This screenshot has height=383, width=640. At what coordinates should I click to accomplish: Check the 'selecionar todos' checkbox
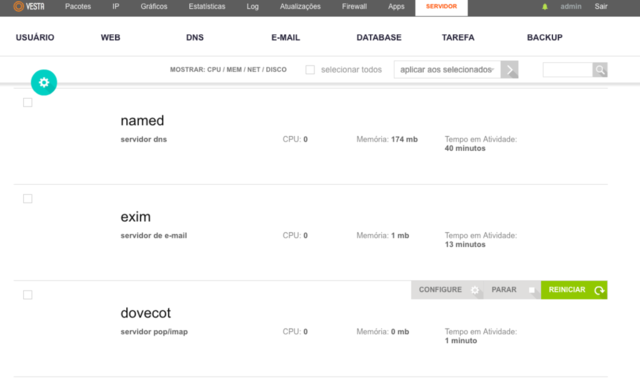coord(310,70)
